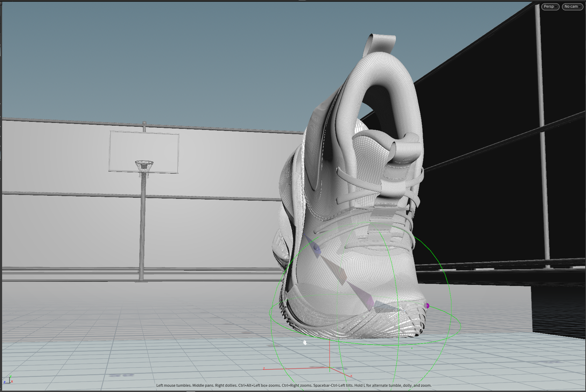Click the small white handle marker on the floor

pos(305,343)
